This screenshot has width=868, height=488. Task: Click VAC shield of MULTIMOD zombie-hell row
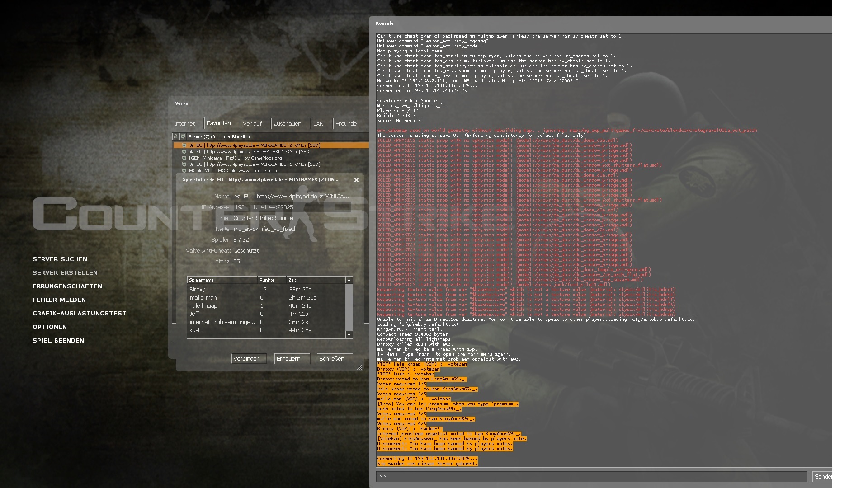pyautogui.click(x=184, y=171)
